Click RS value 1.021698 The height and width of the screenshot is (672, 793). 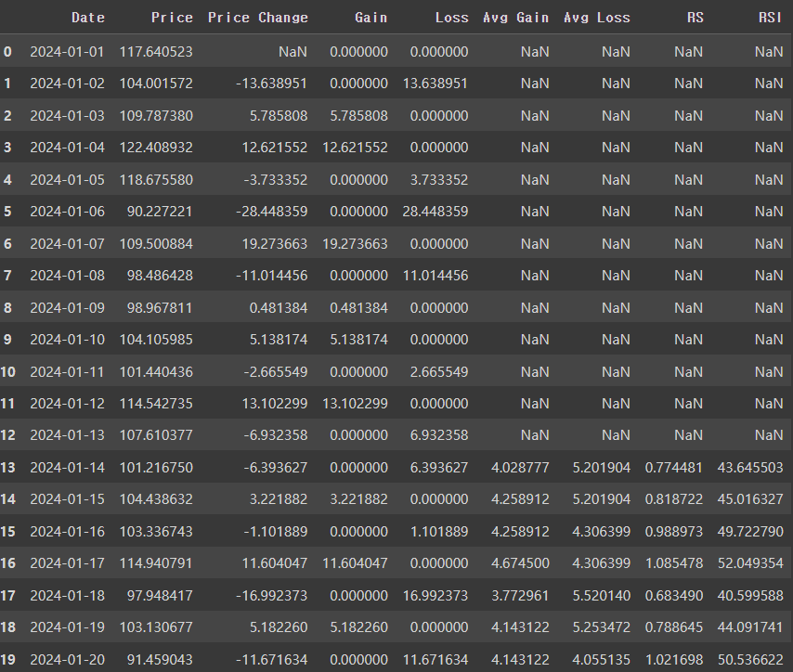point(673,660)
